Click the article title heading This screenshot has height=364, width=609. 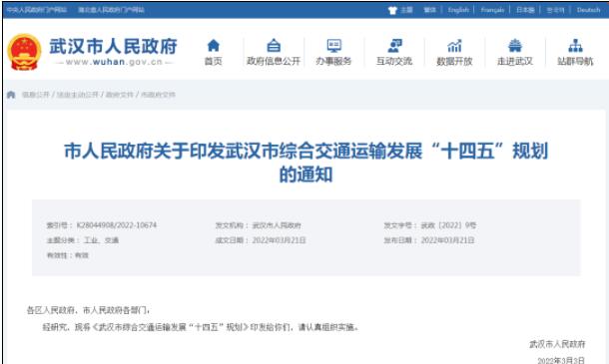(x=306, y=163)
